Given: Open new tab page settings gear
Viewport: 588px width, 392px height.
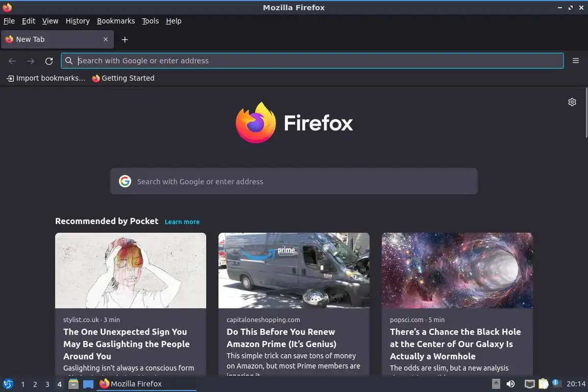Looking at the screenshot, I should coord(572,102).
